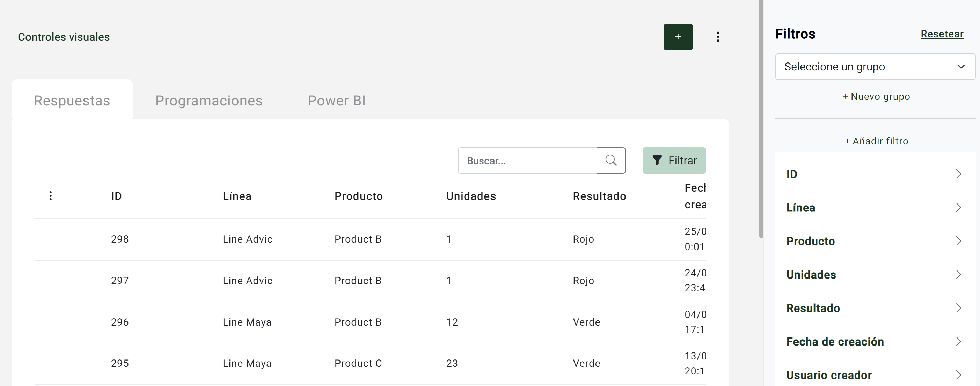Screen dimensions: 980x386
Task: Click Rojo result in row 298
Action: [x=583, y=239]
